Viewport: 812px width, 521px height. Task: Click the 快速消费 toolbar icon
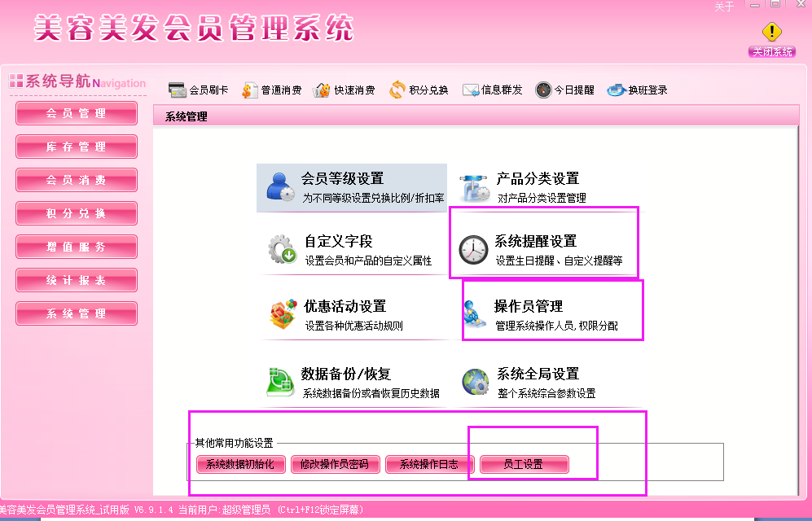point(322,90)
